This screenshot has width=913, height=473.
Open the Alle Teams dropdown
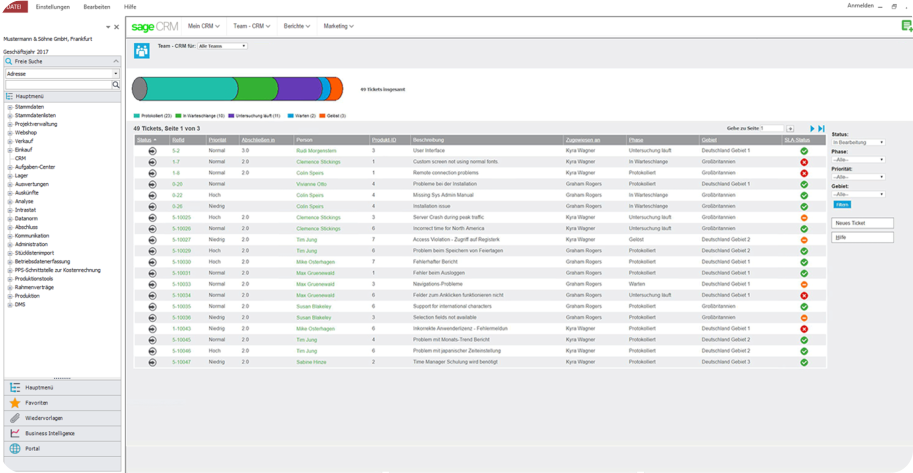222,46
